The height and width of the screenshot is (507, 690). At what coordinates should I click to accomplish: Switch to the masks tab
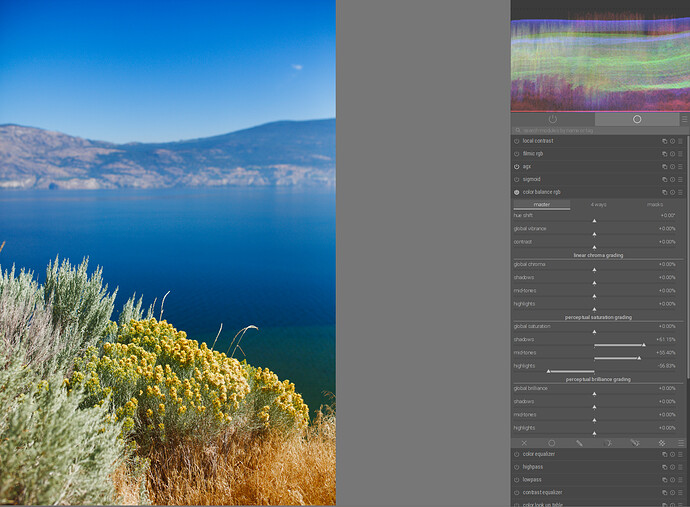tap(654, 205)
